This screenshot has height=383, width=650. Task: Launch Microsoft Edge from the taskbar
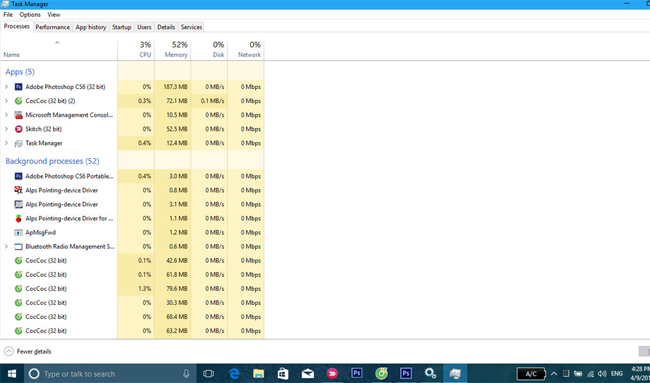[234, 374]
